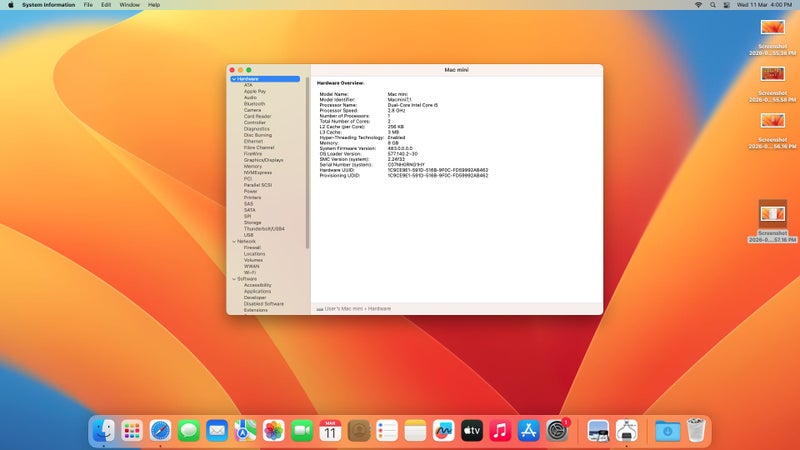Open the Edit menu
The width and height of the screenshot is (800, 450).
point(106,5)
